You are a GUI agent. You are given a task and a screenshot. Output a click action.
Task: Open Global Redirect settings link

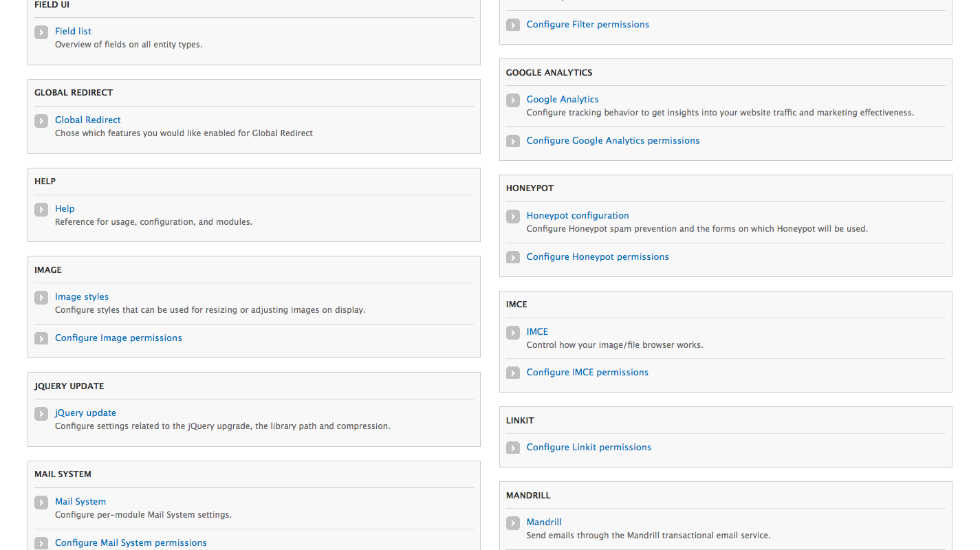pyautogui.click(x=88, y=120)
